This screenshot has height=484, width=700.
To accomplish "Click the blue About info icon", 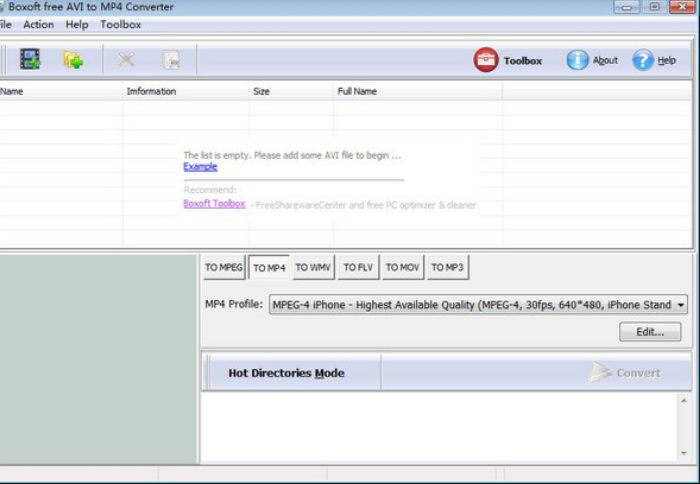I will pos(577,60).
